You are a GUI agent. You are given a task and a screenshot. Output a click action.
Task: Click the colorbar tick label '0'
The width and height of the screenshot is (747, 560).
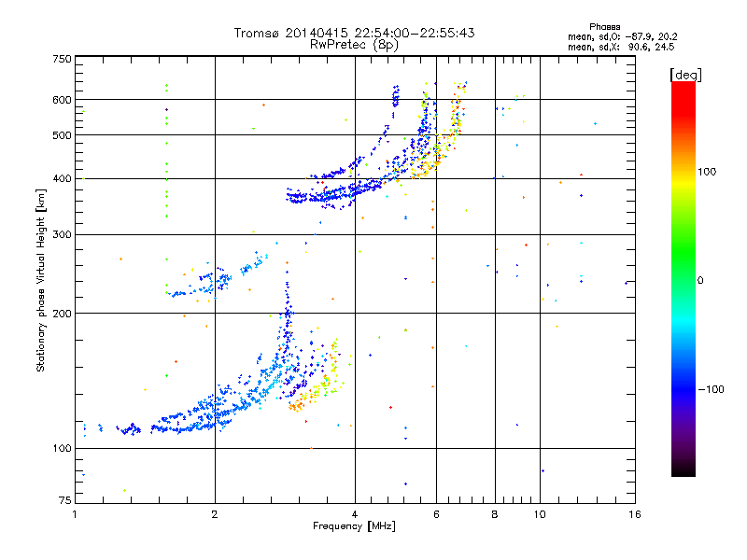700,280
